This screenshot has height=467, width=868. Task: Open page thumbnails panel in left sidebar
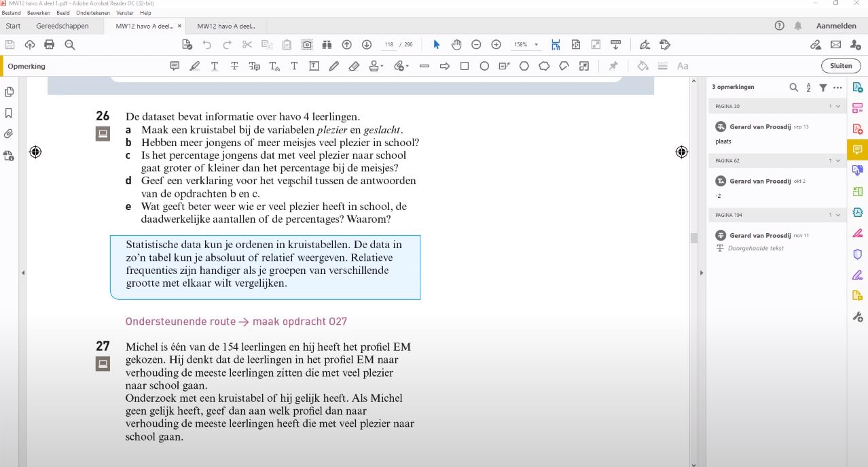9,92
